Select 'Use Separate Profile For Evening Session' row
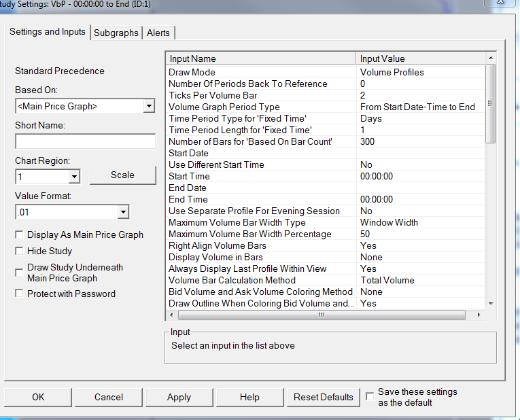520x420 pixels. pyautogui.click(x=326, y=211)
